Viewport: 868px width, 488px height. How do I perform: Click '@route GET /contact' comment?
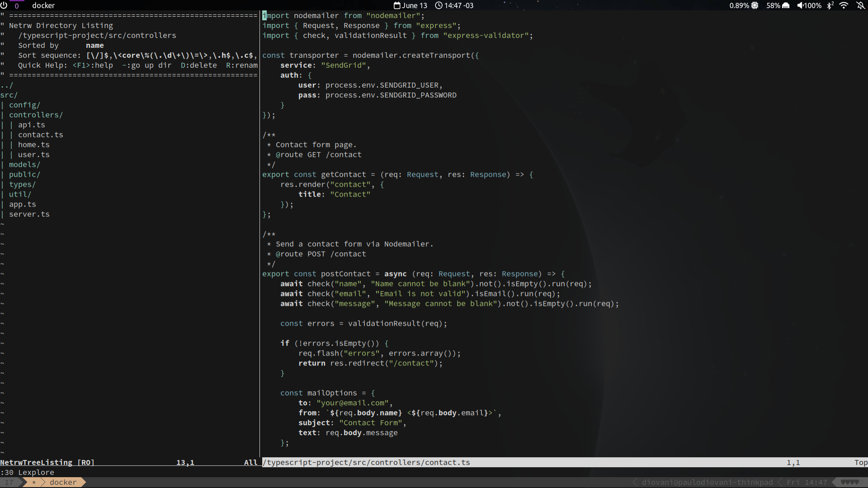pyautogui.click(x=319, y=155)
